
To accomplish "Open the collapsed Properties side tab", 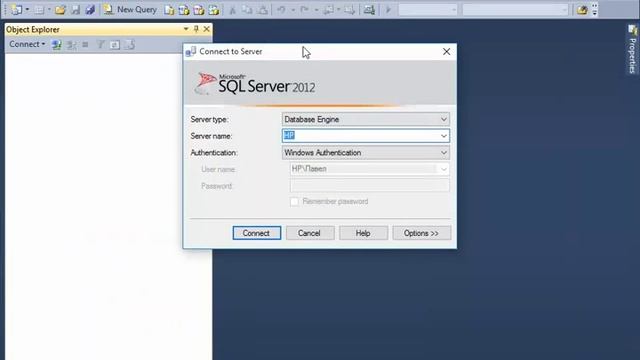I will [632, 49].
